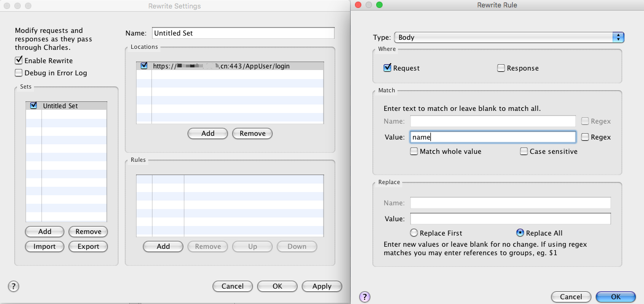Viewport: 644px width, 304px height.
Task: Apply the rewrite settings
Action: pyautogui.click(x=321, y=286)
